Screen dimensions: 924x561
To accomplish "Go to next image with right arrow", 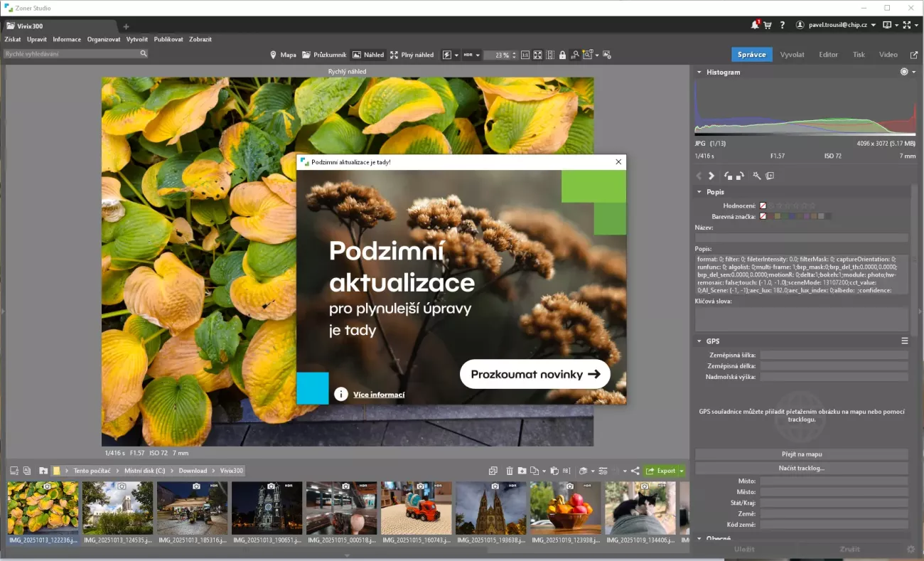I will (711, 176).
